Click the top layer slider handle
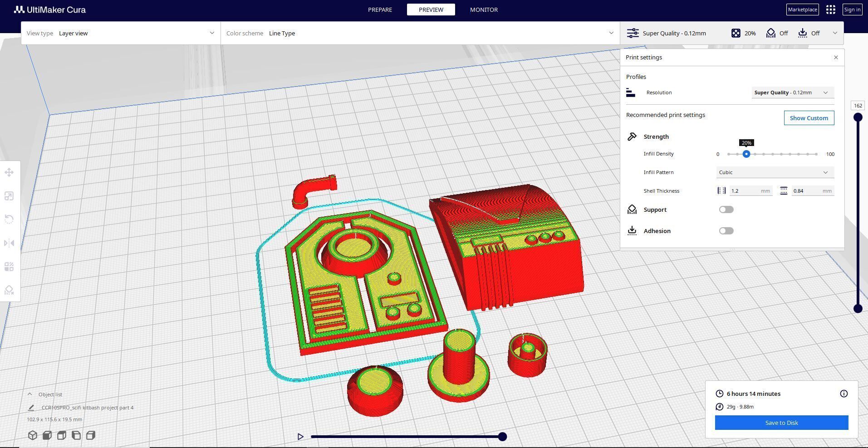This screenshot has width=868, height=448. (858, 117)
